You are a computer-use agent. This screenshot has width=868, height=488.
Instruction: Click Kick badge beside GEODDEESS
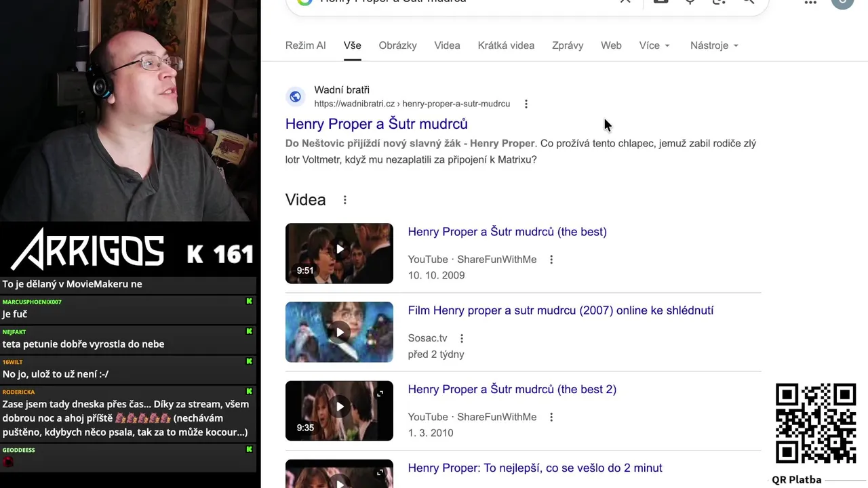[249, 449]
